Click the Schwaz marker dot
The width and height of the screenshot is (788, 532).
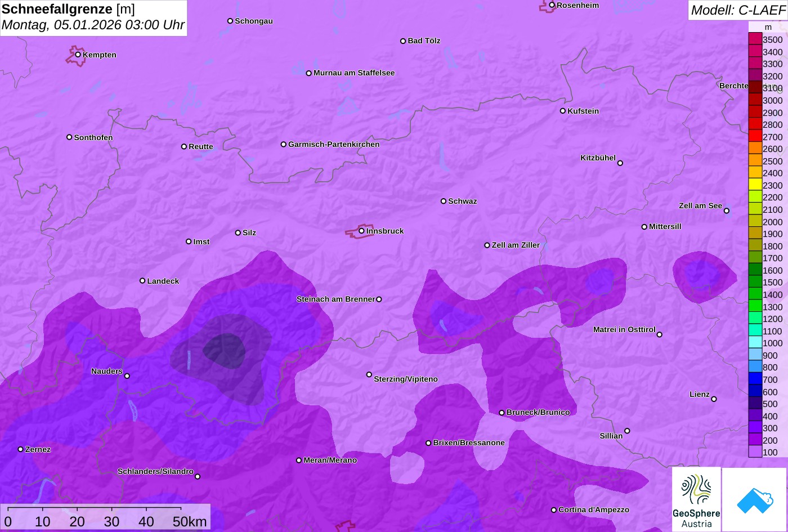[444, 201]
